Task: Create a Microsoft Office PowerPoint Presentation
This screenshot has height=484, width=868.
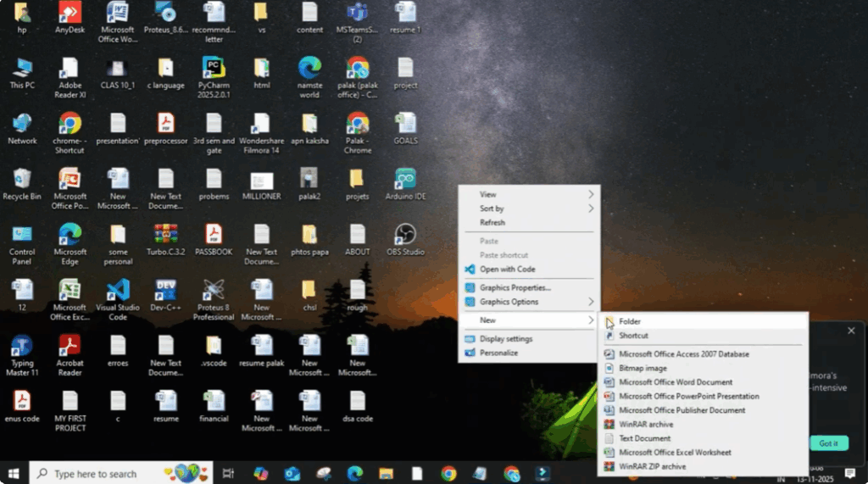Action: [x=703, y=396]
